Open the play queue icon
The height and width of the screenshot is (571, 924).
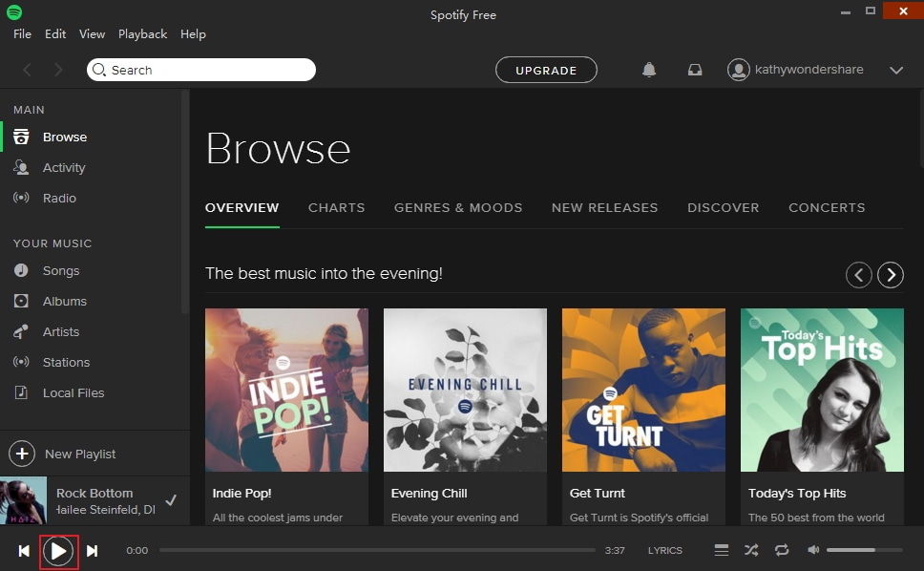coord(722,550)
